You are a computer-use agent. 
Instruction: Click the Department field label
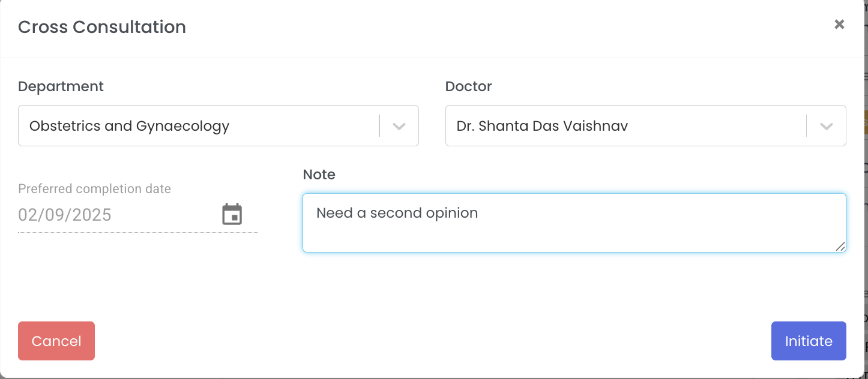(x=61, y=86)
